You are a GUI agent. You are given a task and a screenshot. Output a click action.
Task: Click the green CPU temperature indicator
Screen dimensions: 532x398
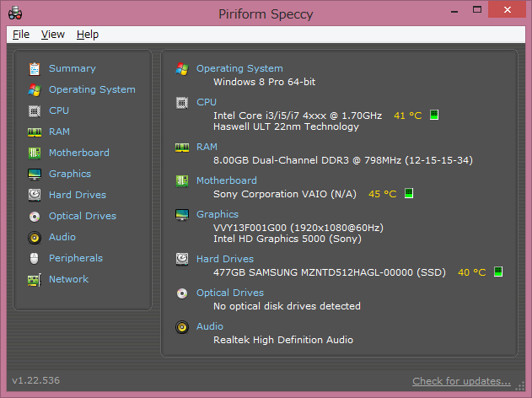[x=434, y=115]
